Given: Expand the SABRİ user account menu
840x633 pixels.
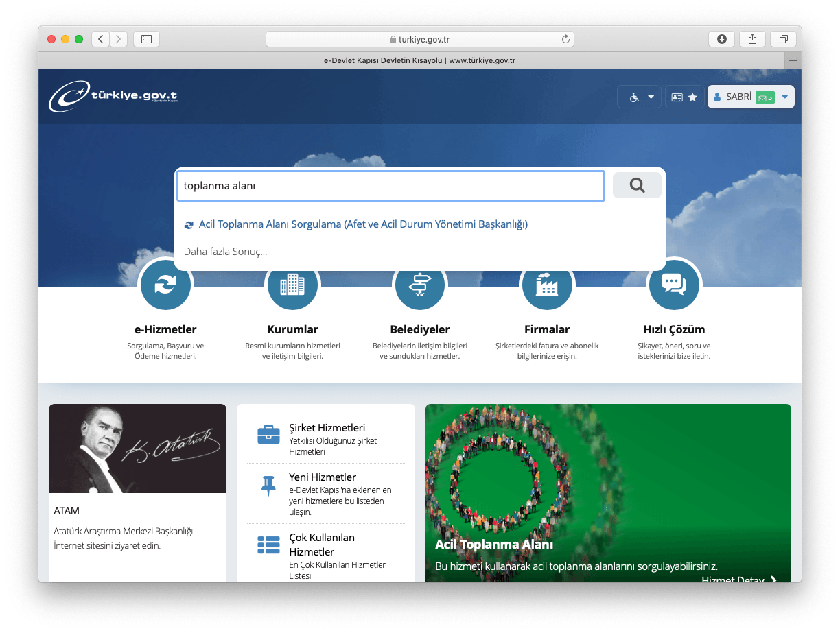Looking at the screenshot, I should point(751,97).
